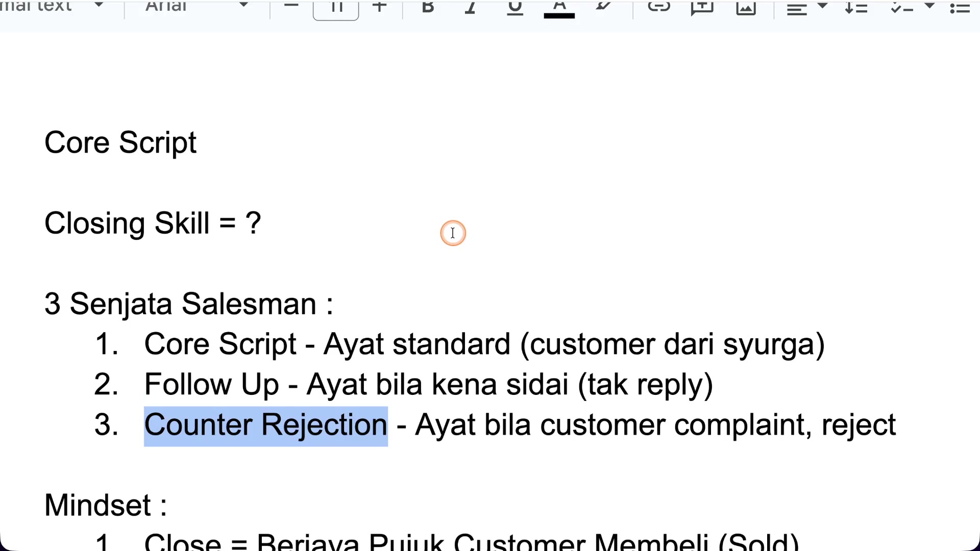Decrease font size with minus button
This screenshot has width=980, height=551.
point(291,6)
